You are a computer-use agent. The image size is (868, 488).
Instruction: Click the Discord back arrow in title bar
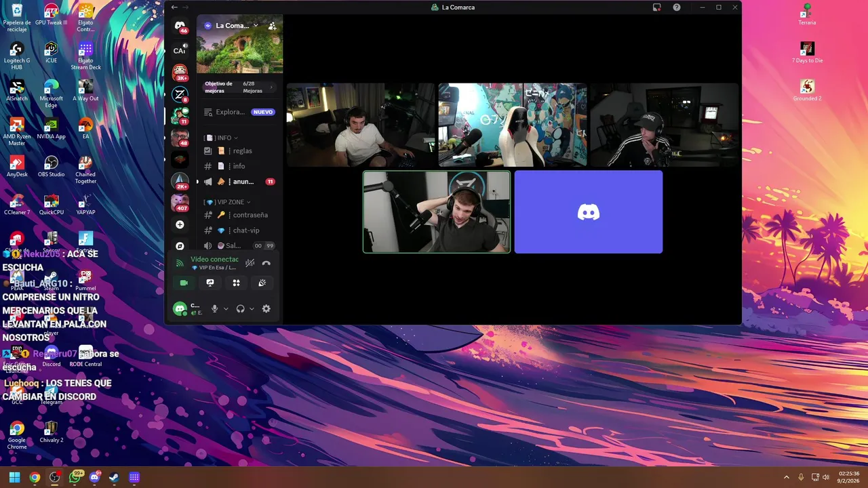pyautogui.click(x=174, y=7)
